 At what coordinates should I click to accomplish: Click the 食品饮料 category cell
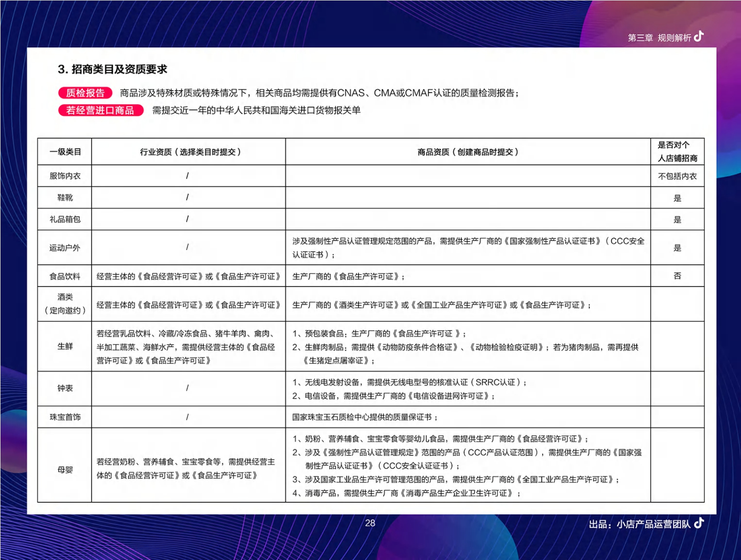pos(65,276)
